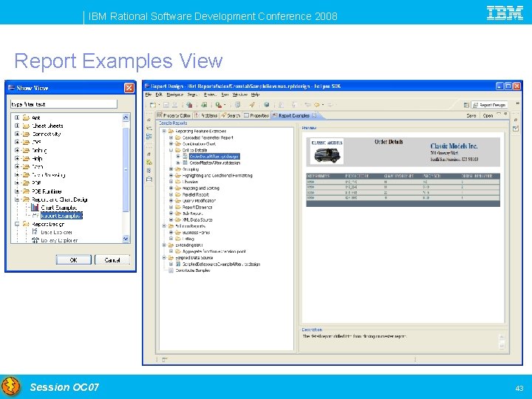This screenshot has width=532, height=399.
Task: Click the Save button in Report Examples view
Action: pos(471,116)
